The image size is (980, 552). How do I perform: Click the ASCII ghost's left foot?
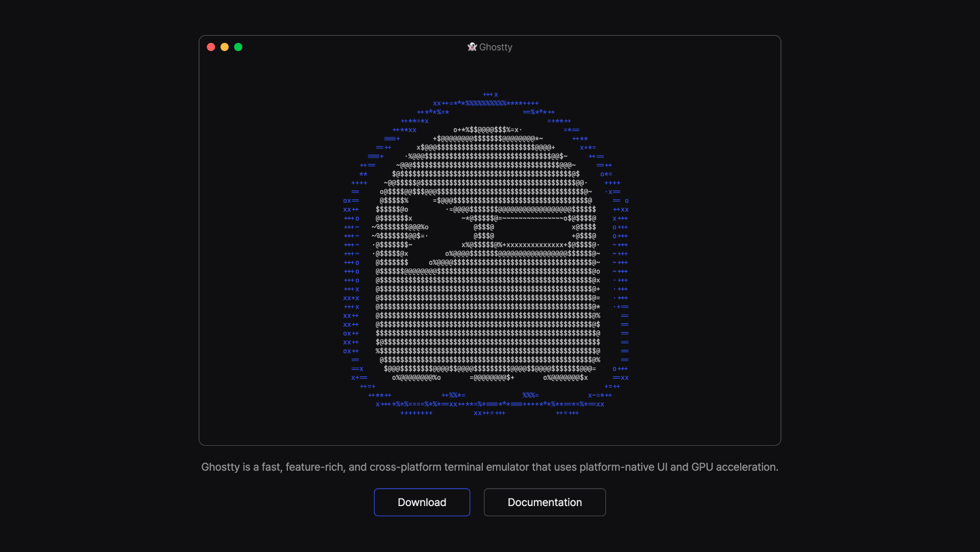point(416,378)
